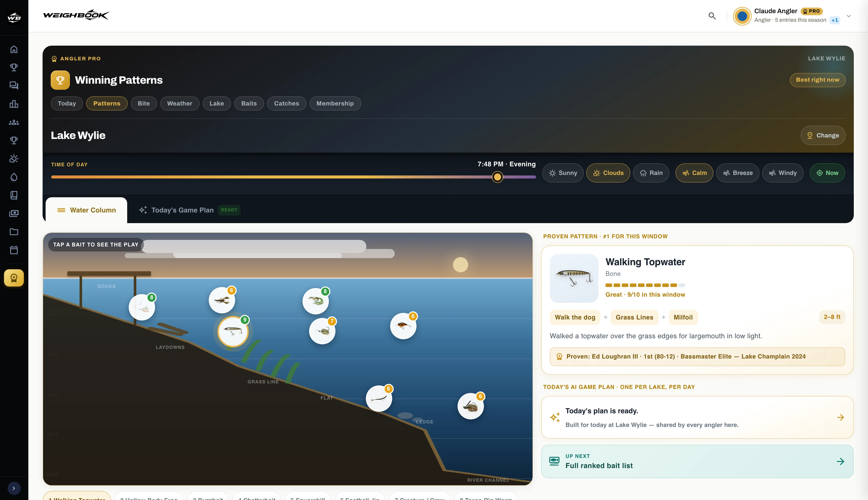Tap the football jig marker near the ledge
This screenshot has height=500, width=868.
(x=471, y=406)
